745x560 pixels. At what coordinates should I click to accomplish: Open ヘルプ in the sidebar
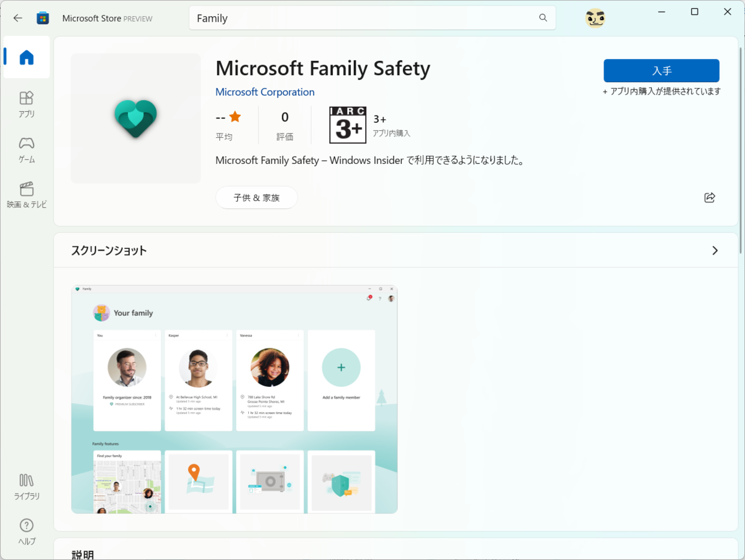pyautogui.click(x=27, y=532)
